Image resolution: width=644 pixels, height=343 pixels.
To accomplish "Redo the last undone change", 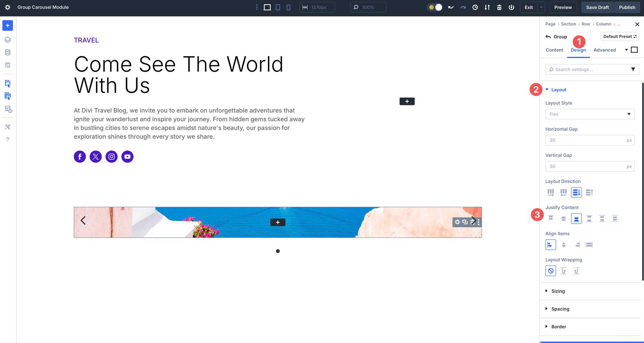I will pos(463,7).
